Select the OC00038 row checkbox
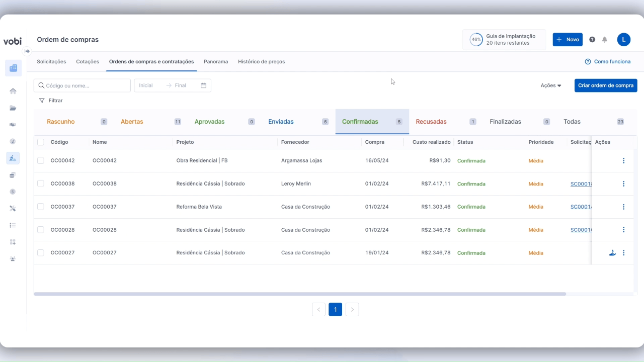The width and height of the screenshot is (644, 362). coord(41,184)
